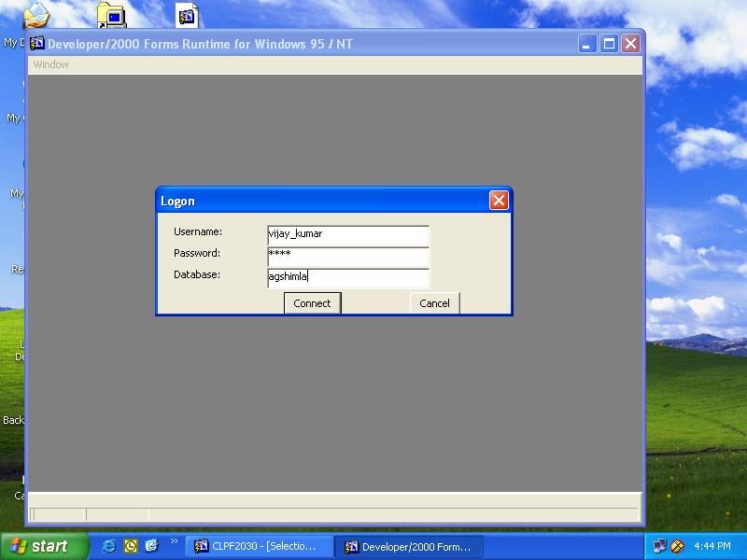Click the network computers tray icon
The height and width of the screenshot is (560, 747).
tap(660, 546)
